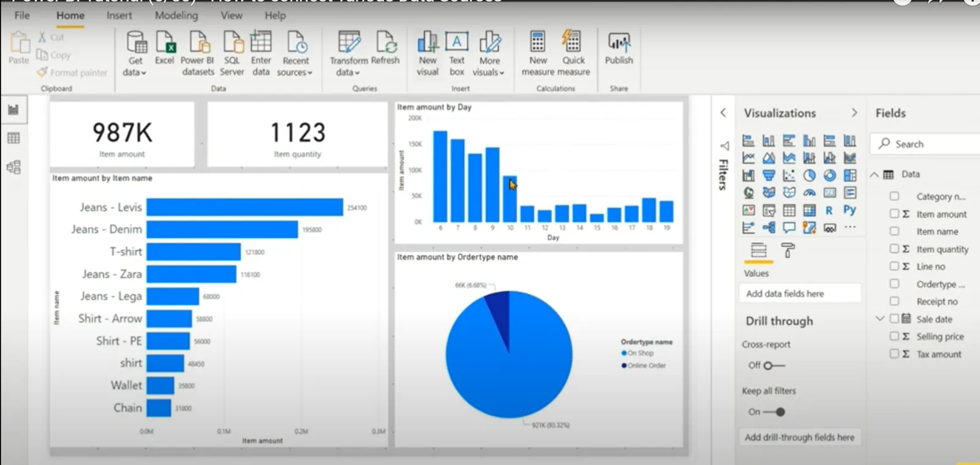Expand the Transform data dropdown

coord(349,54)
